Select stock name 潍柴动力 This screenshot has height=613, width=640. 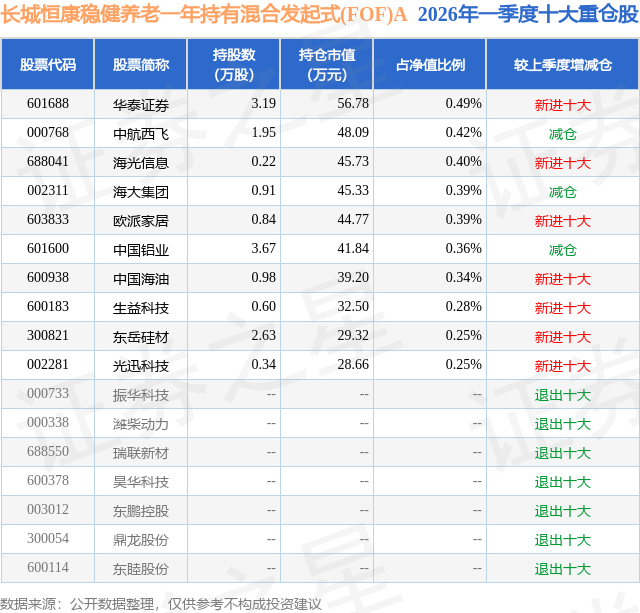point(141,424)
